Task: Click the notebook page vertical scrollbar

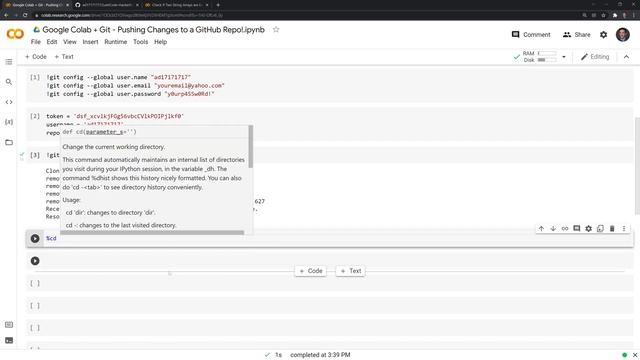Action: pos(637,165)
